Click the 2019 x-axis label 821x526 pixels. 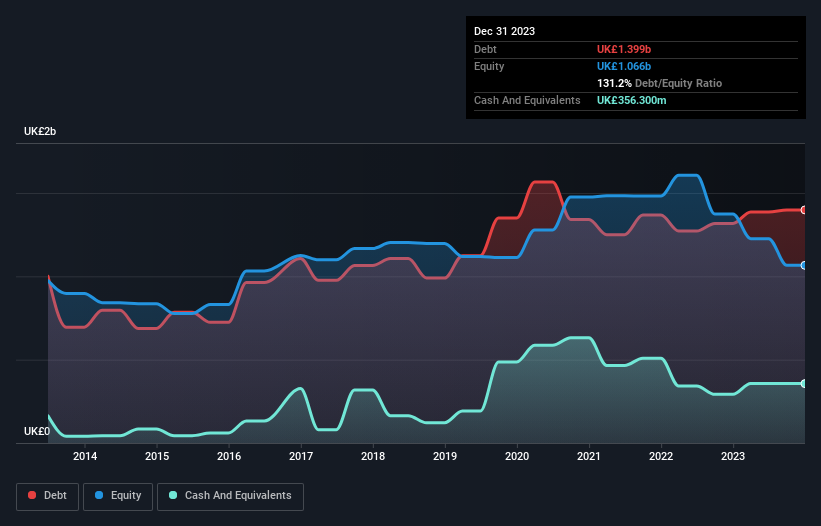pyautogui.click(x=445, y=456)
